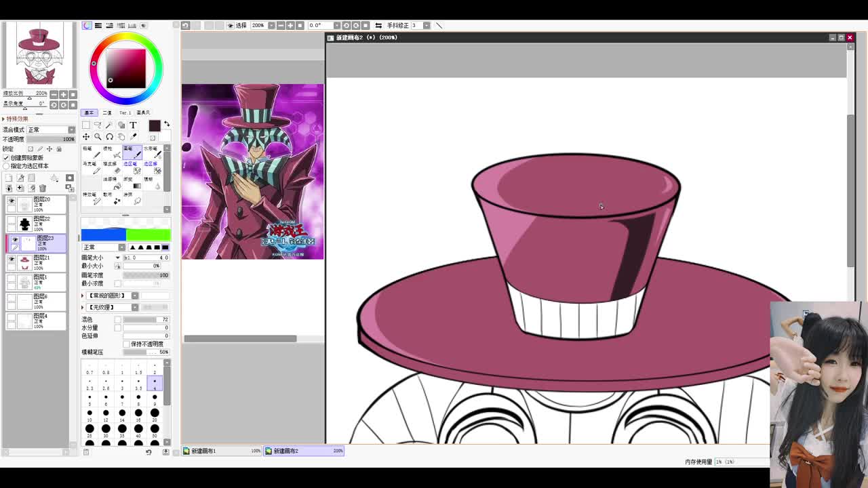Choose the paint bucket preset
The image size is (868, 488).
tap(112, 183)
